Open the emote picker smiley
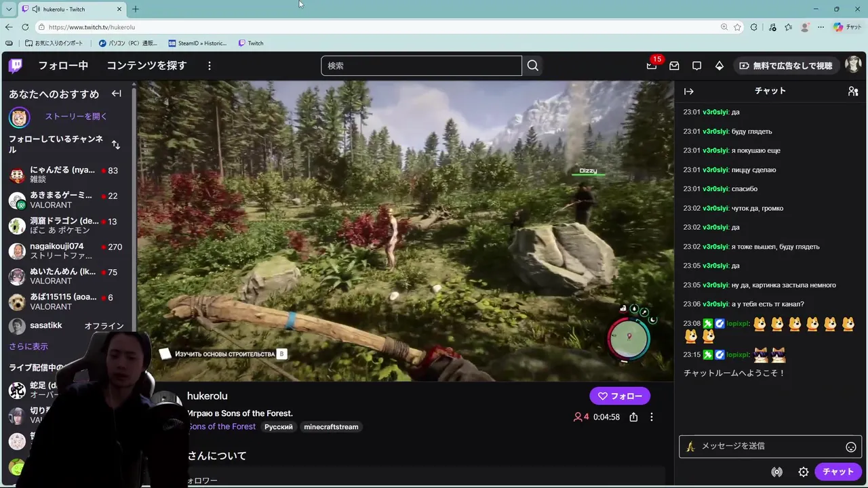The width and height of the screenshot is (868, 488). click(x=851, y=447)
